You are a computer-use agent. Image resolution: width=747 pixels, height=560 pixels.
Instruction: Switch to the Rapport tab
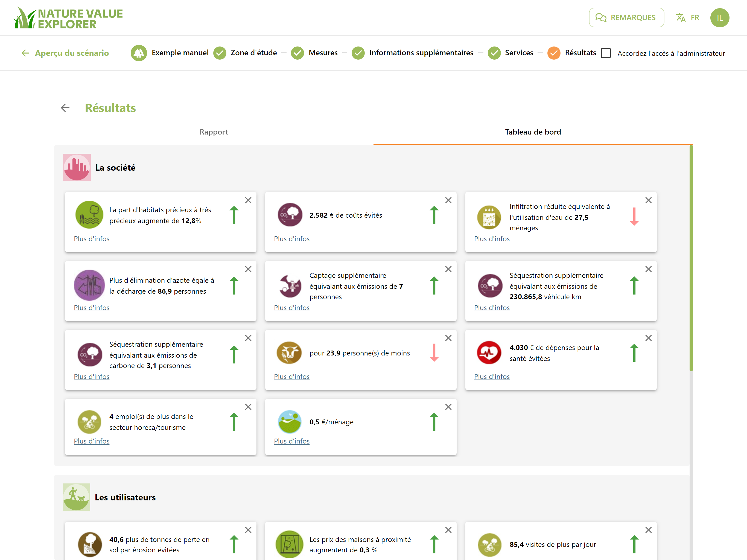(x=214, y=132)
